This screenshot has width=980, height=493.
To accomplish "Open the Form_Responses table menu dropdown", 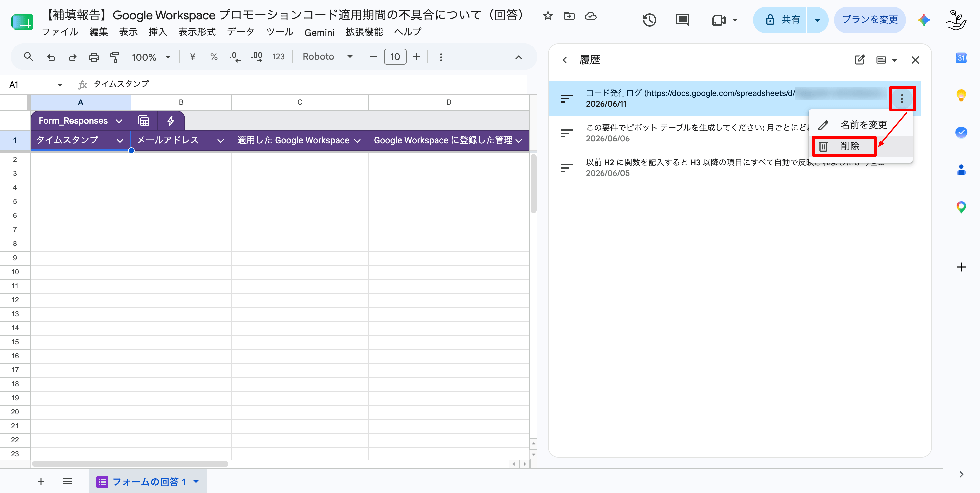I will point(119,121).
